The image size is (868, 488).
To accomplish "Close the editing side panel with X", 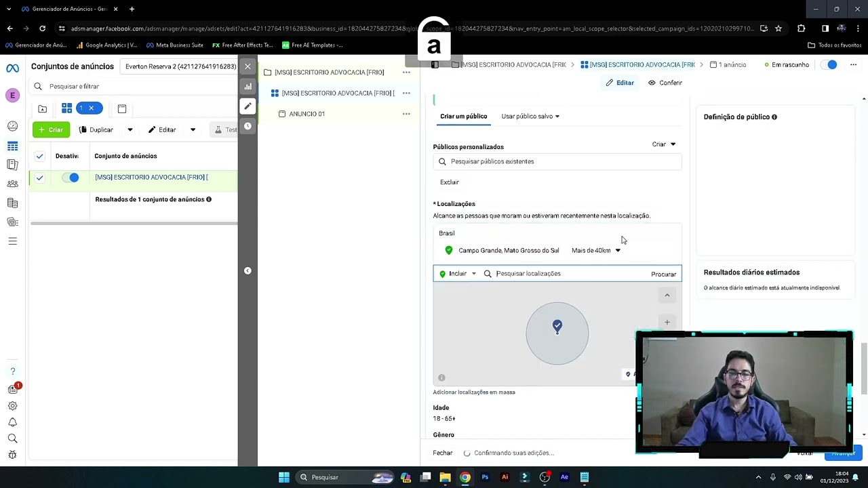I will (x=248, y=66).
